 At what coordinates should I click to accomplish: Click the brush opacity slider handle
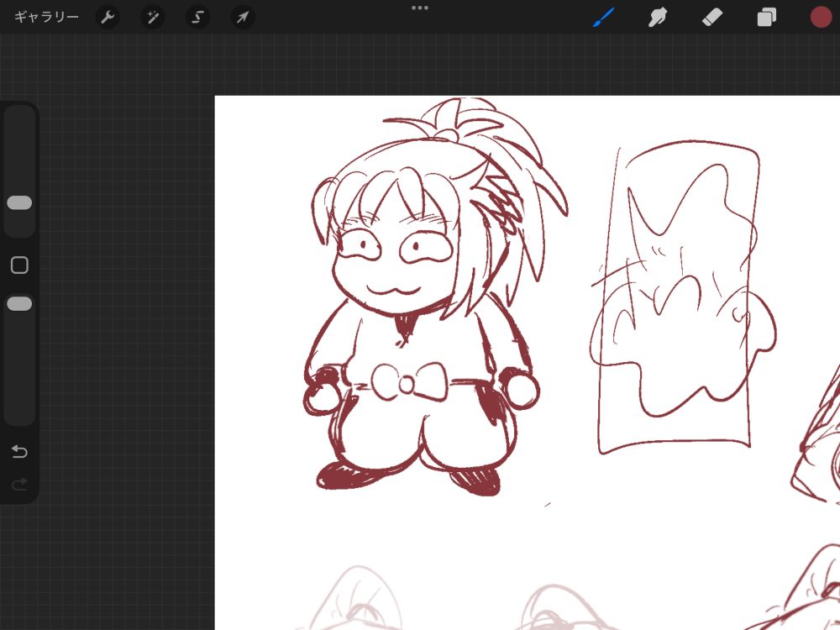(x=19, y=304)
